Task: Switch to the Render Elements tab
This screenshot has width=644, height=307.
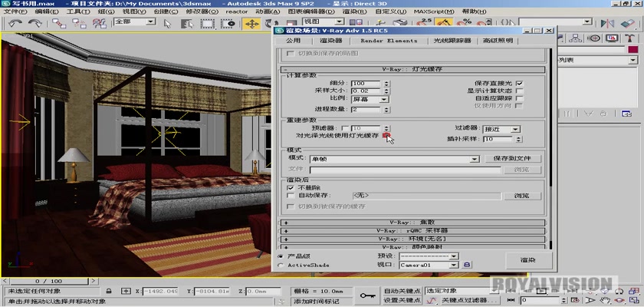Action: click(389, 41)
